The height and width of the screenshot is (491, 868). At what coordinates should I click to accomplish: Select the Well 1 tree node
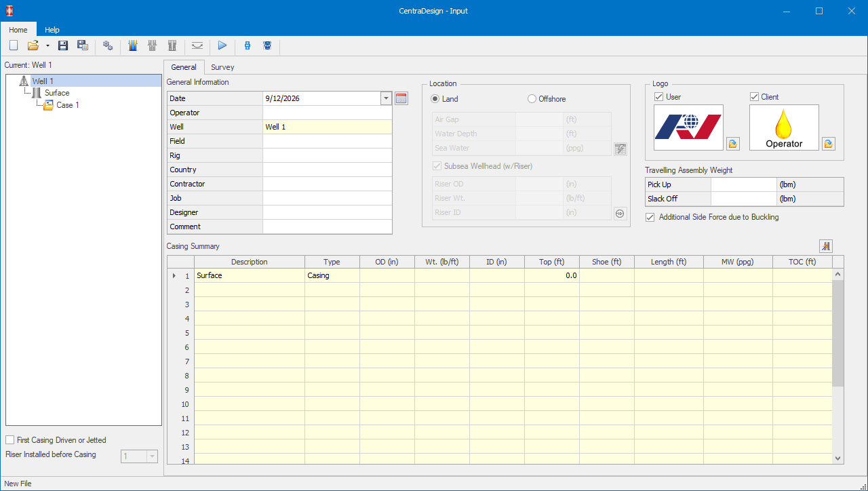click(43, 81)
